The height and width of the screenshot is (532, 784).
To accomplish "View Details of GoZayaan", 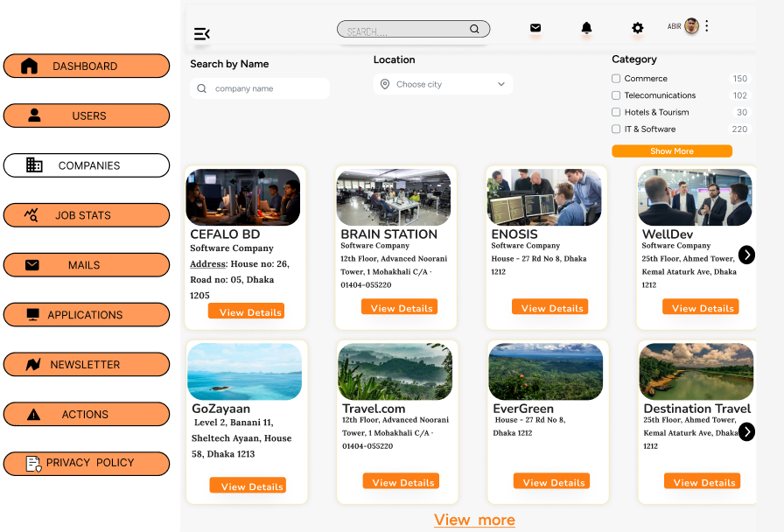I will [x=248, y=485].
